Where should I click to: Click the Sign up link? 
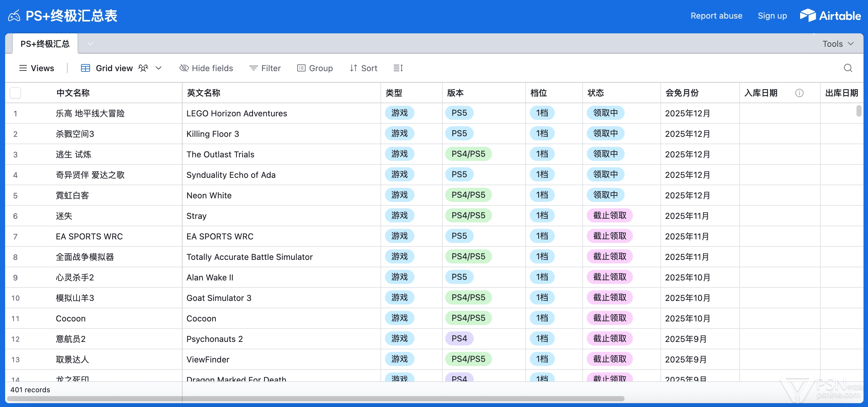772,15
